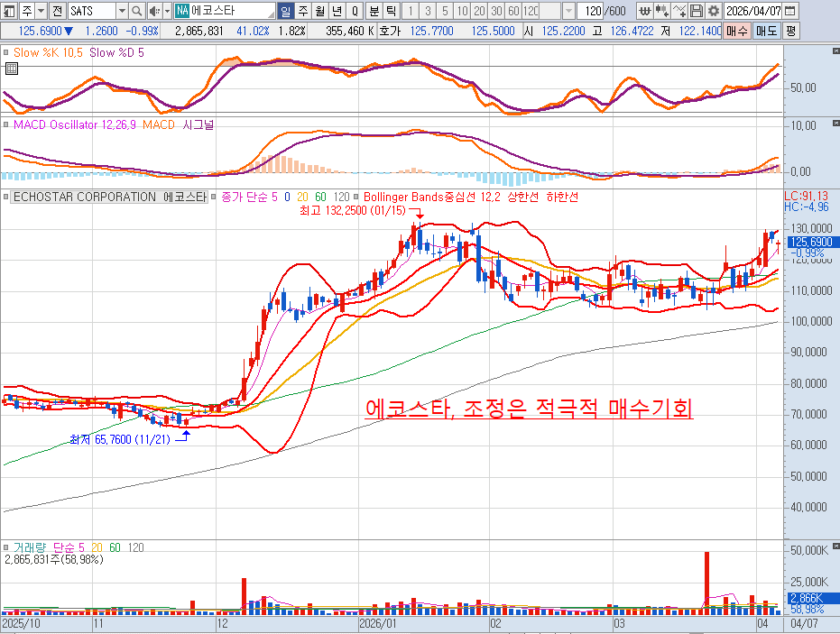Click the speaker sound icon

155,11
